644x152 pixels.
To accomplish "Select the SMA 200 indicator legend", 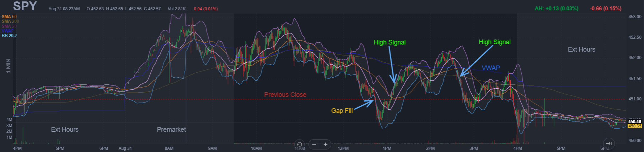I will pyautogui.click(x=10, y=21).
